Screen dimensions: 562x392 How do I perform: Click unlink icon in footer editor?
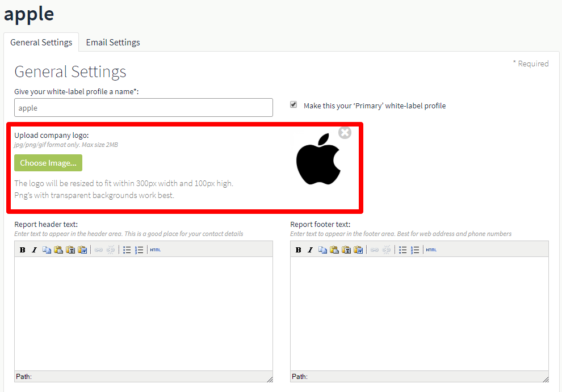(x=387, y=250)
